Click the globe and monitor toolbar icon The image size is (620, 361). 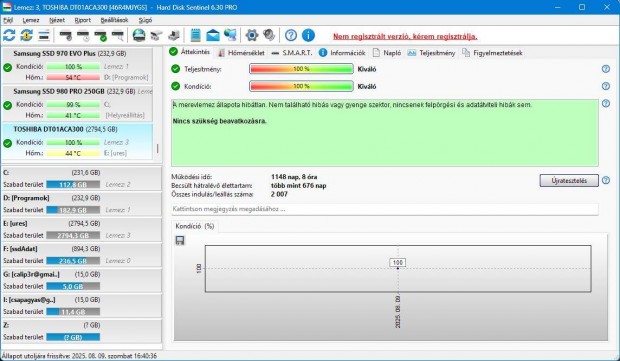[x=230, y=35]
